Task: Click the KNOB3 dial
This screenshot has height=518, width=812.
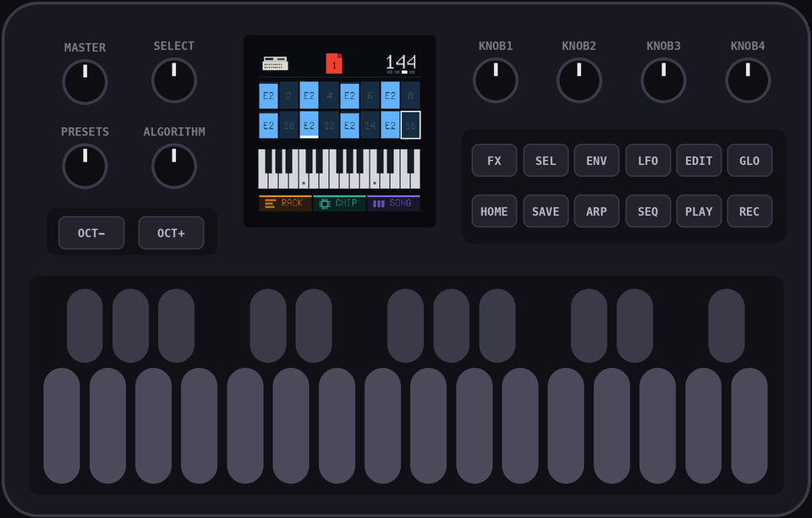Action: click(x=663, y=80)
